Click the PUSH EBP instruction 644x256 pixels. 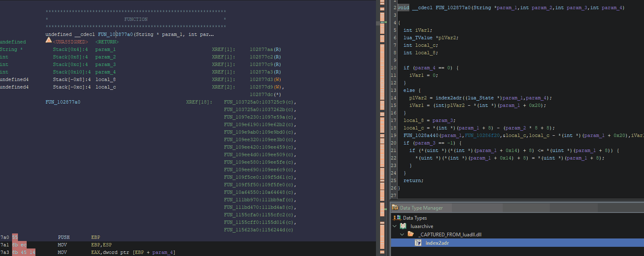point(79,237)
